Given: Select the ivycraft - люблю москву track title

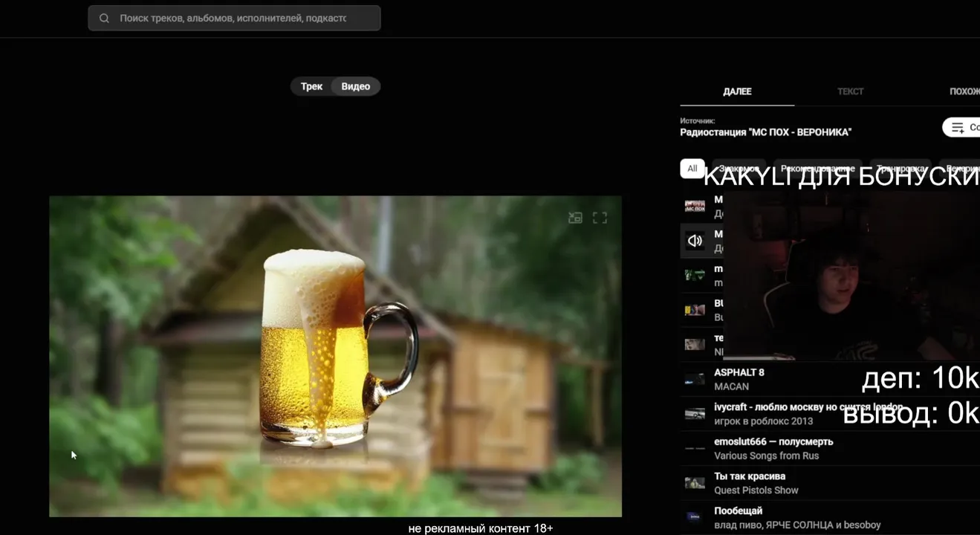Looking at the screenshot, I should [x=808, y=407].
